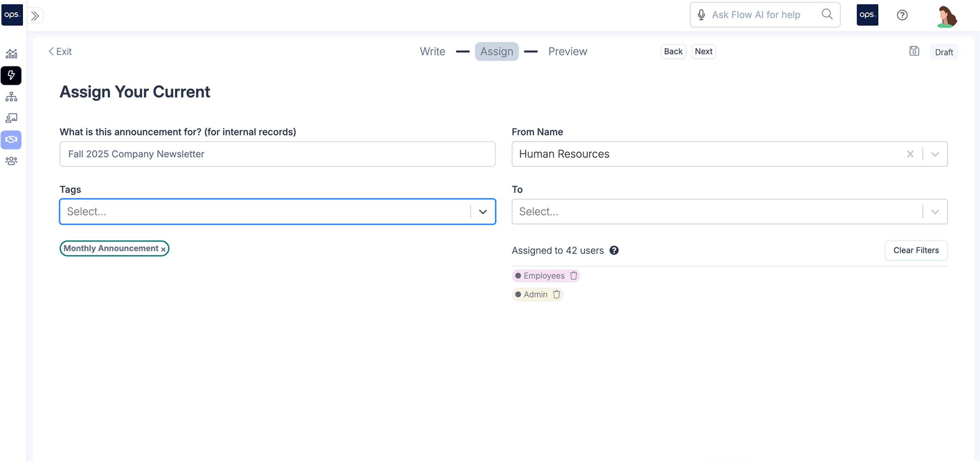Screen dimensions: 980x461
Task: Open the Tags dropdown arrow
Action: (x=482, y=211)
